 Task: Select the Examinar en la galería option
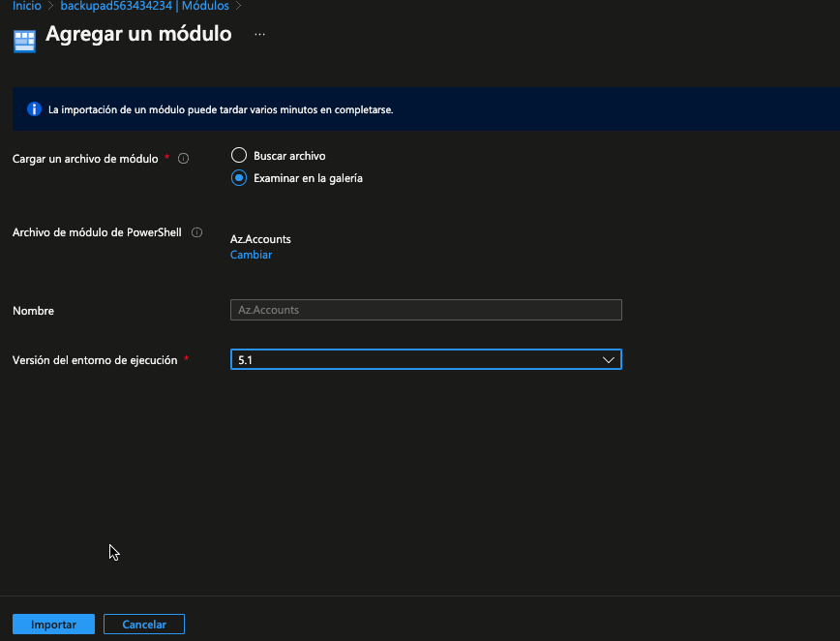pyautogui.click(x=239, y=178)
